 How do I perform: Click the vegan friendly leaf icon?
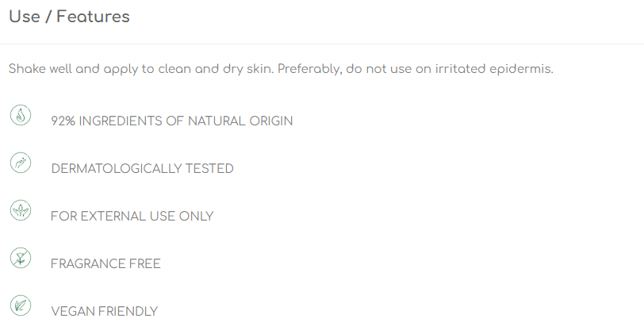pyautogui.click(x=21, y=305)
